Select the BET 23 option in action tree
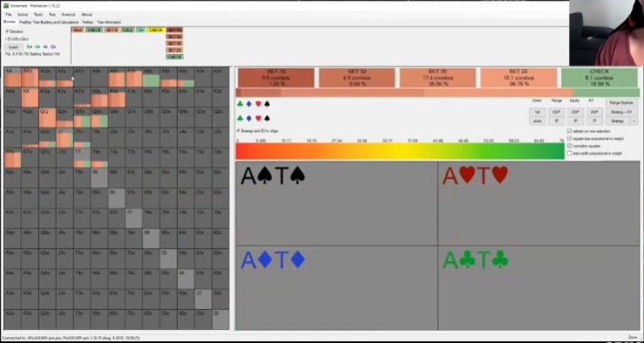Image resolution: width=644 pixels, height=343 pixels. point(175,50)
